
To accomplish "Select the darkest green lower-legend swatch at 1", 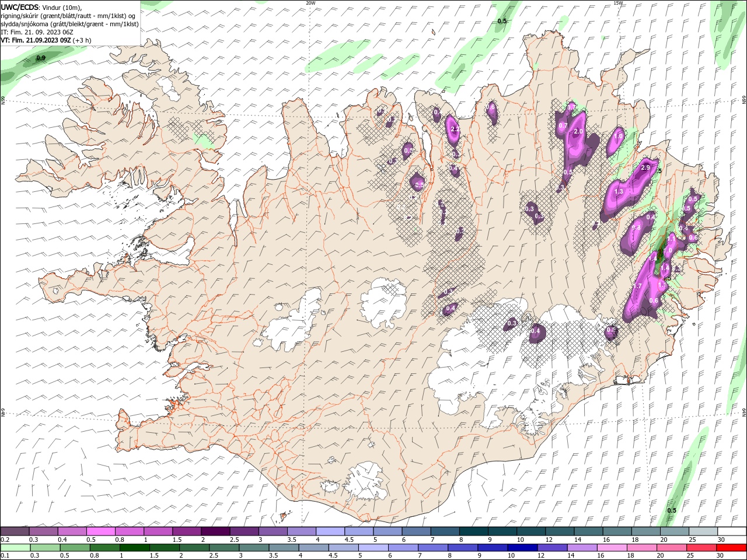I will coord(134,548).
